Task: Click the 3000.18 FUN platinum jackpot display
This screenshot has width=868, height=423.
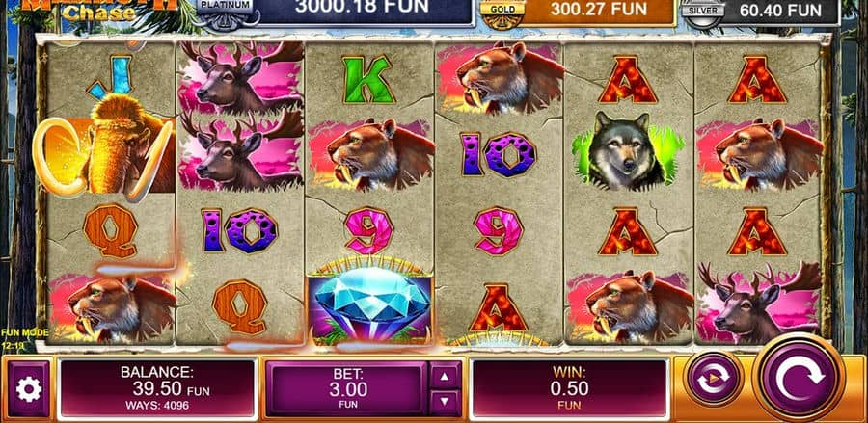Action: pos(363,9)
